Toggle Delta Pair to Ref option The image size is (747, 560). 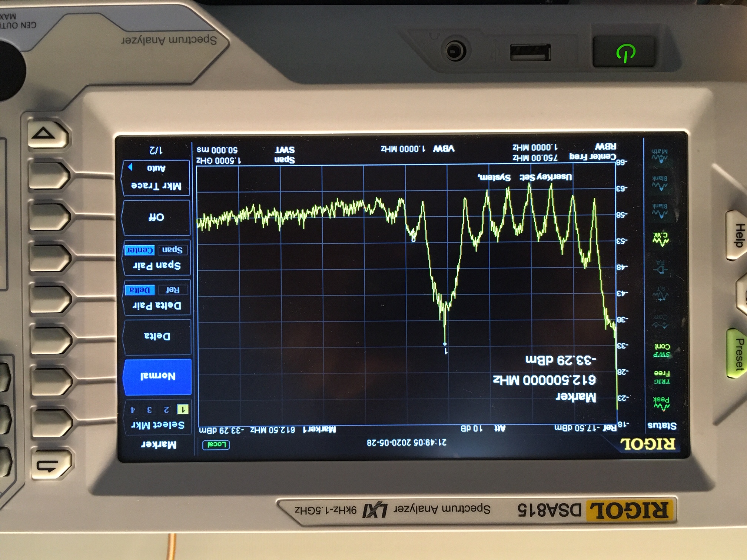pos(172,290)
